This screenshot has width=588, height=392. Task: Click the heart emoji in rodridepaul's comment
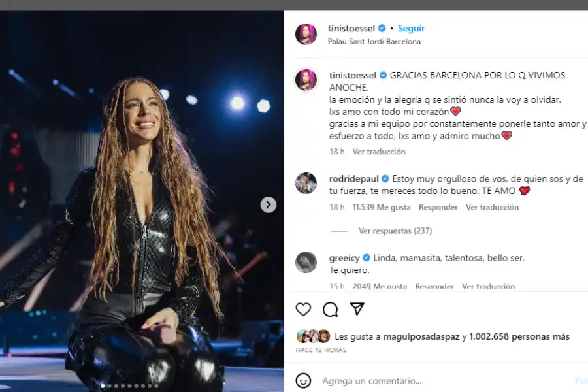click(523, 191)
